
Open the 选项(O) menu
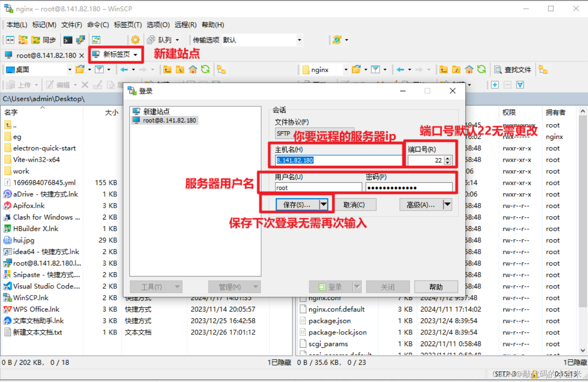[x=158, y=25]
